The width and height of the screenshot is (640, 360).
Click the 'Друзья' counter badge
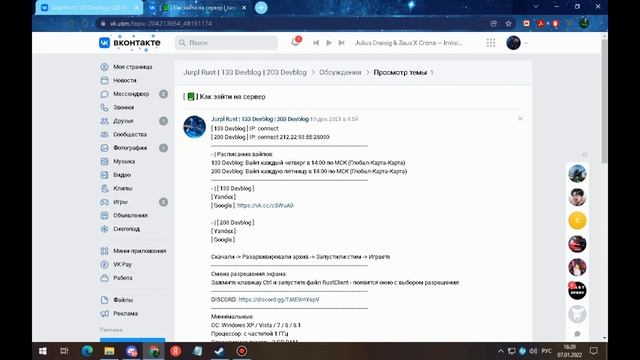163,121
